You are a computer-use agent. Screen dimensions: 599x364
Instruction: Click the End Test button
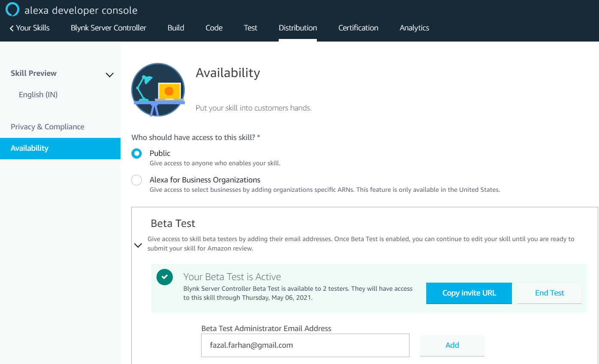coord(550,293)
